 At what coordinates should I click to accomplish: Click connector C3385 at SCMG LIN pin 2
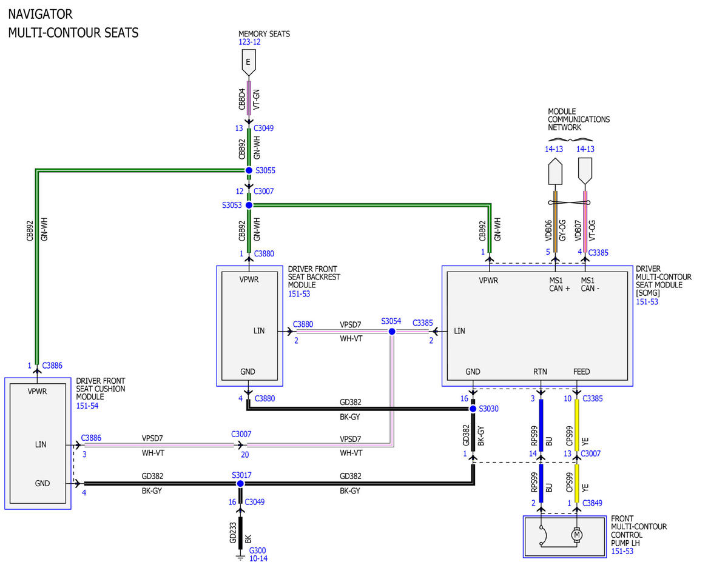pos(423,323)
